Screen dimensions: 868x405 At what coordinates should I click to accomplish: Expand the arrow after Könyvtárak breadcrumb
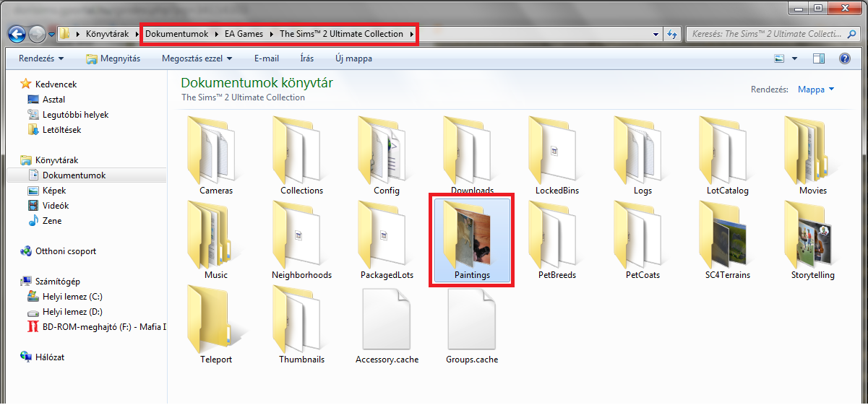pyautogui.click(x=137, y=34)
